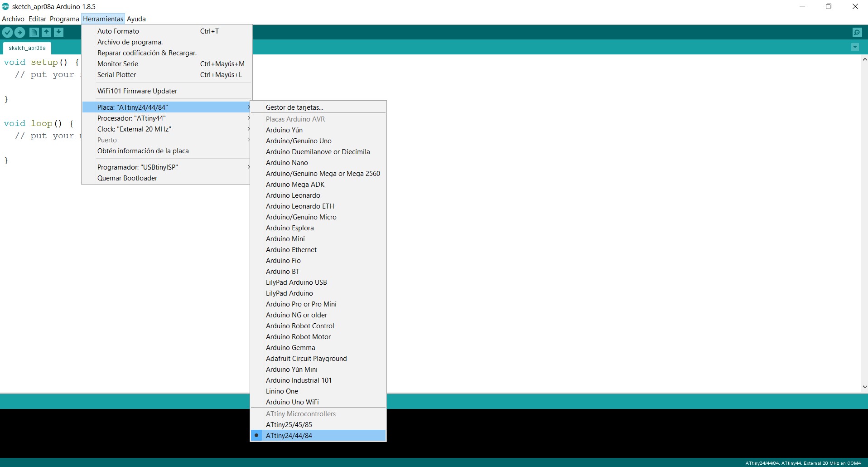
Task: Select the Linino One board
Action: [318, 391]
